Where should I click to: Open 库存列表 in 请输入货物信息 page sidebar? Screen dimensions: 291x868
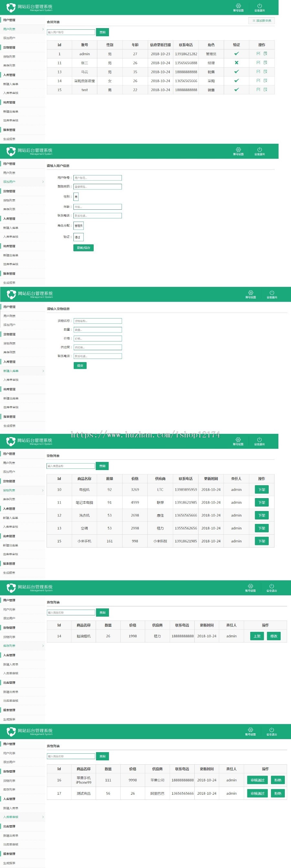pos(9,352)
